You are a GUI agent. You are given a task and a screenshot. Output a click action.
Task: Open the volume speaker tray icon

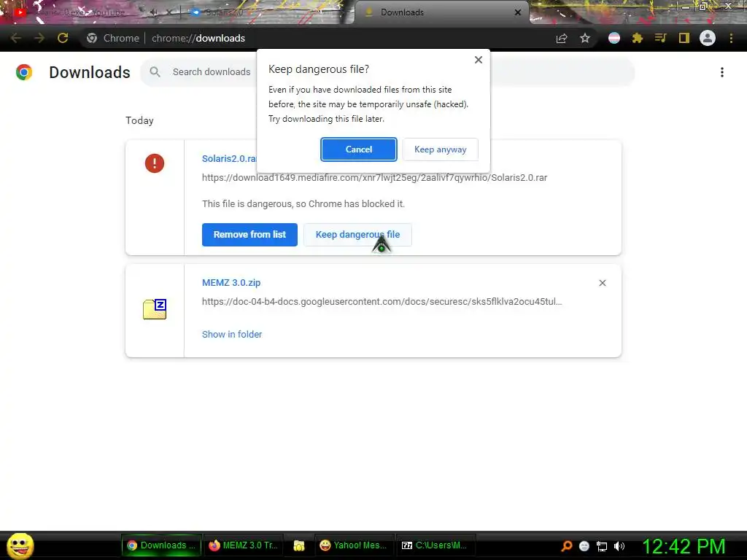point(619,546)
